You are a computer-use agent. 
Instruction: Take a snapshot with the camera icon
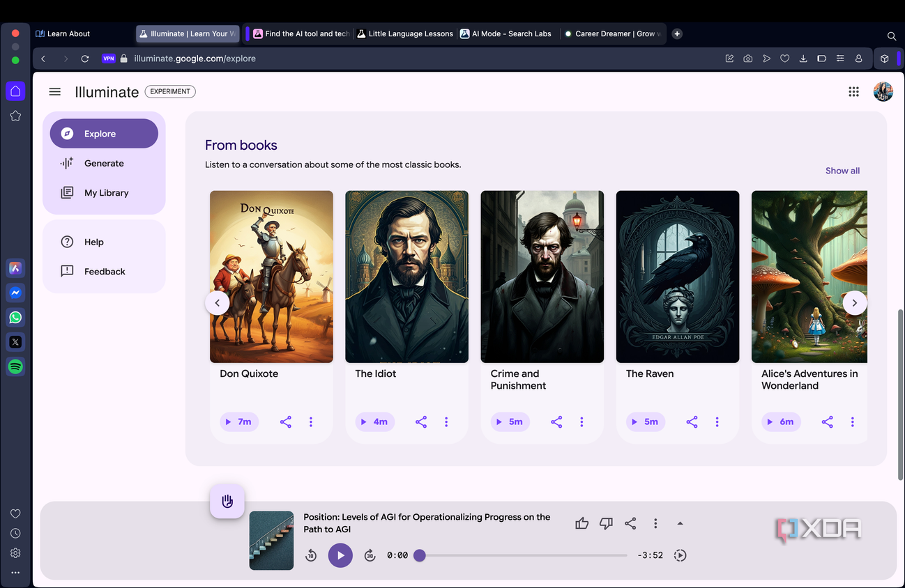[748, 59]
